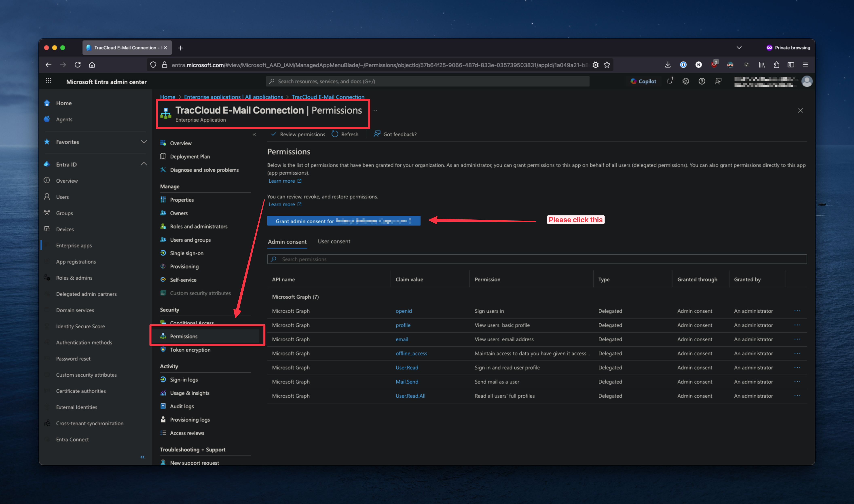This screenshot has height=504, width=854.
Task: Click the help question mark icon
Action: pyautogui.click(x=702, y=81)
